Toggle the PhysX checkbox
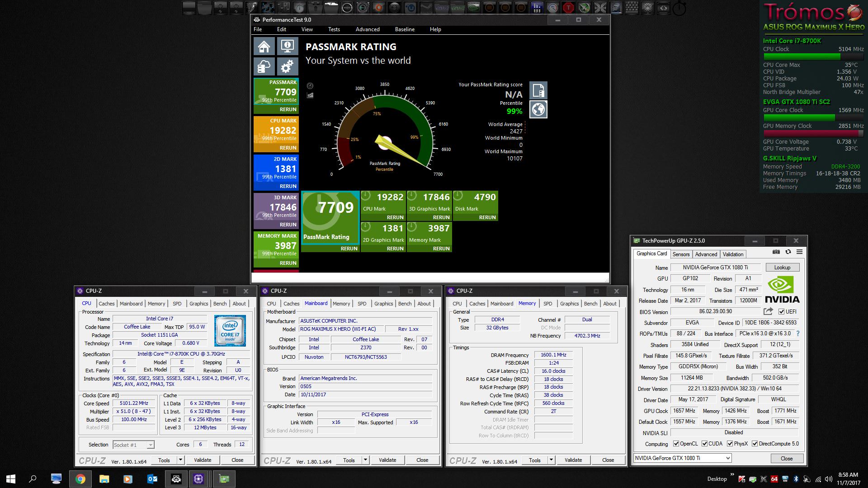 click(x=730, y=444)
